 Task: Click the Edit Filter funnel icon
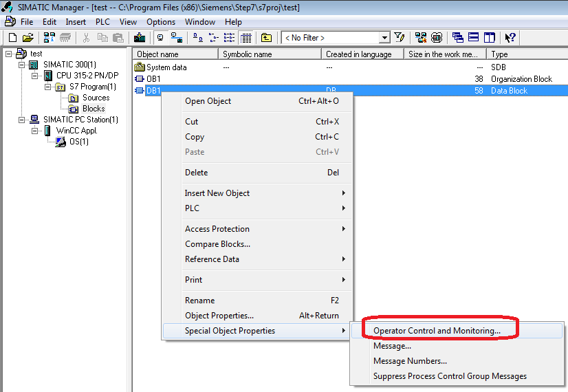coord(400,38)
